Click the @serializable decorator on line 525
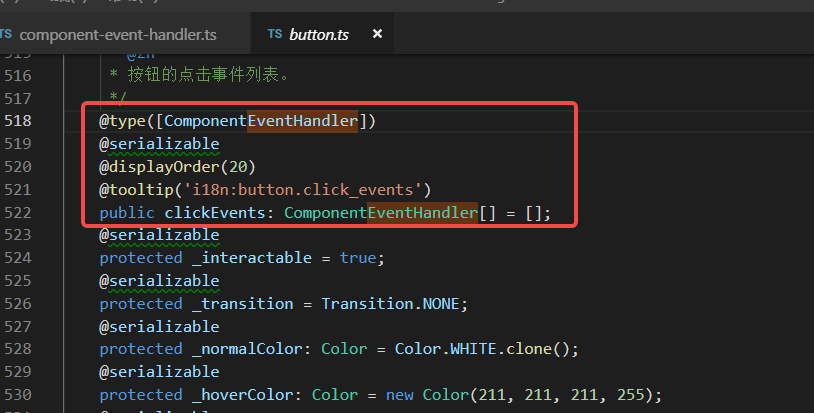Image resolution: width=814 pixels, height=413 pixels. 159,281
